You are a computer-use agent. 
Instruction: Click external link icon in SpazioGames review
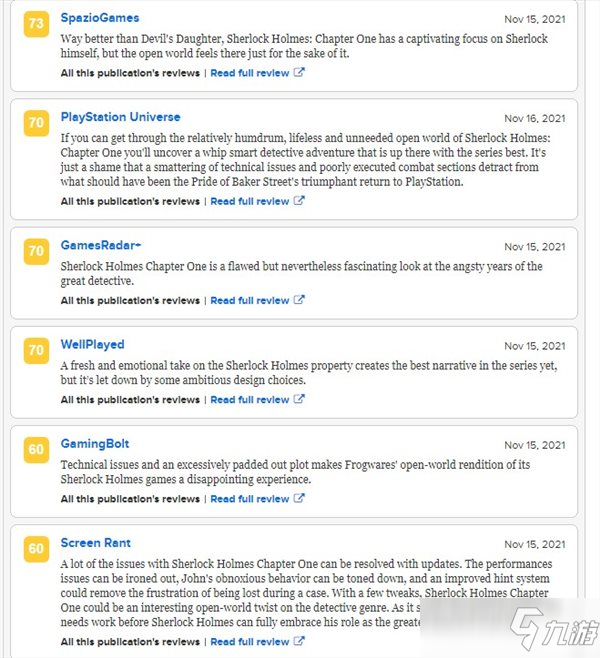coord(299,72)
